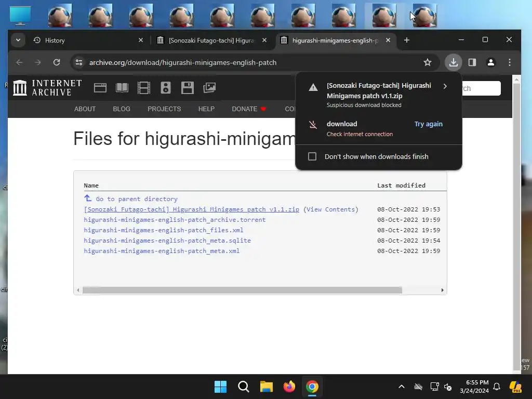Open the BLOG menu item
The height and width of the screenshot is (399, 532).
[x=122, y=109]
